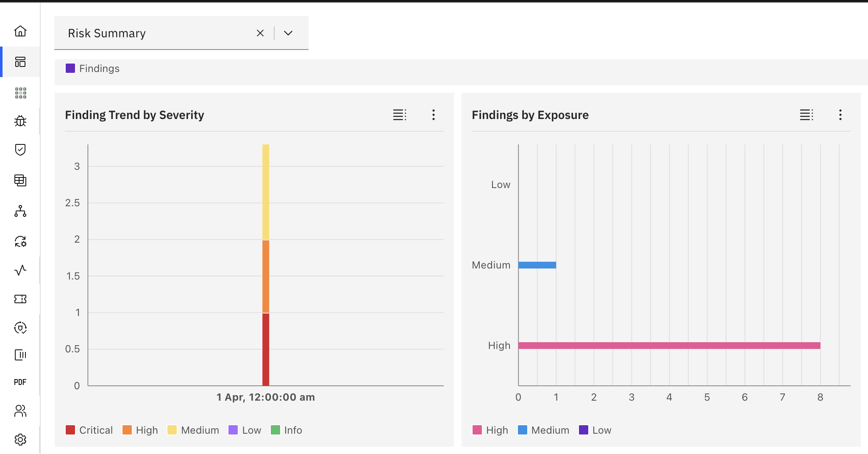Open Findings by Exposure overflow menu
Screen dimensions: 868x454
(840, 115)
